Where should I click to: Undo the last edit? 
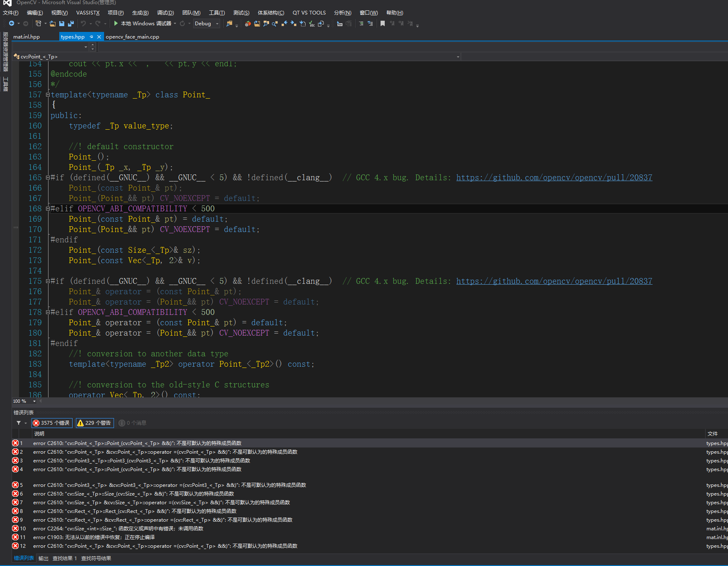click(x=83, y=24)
